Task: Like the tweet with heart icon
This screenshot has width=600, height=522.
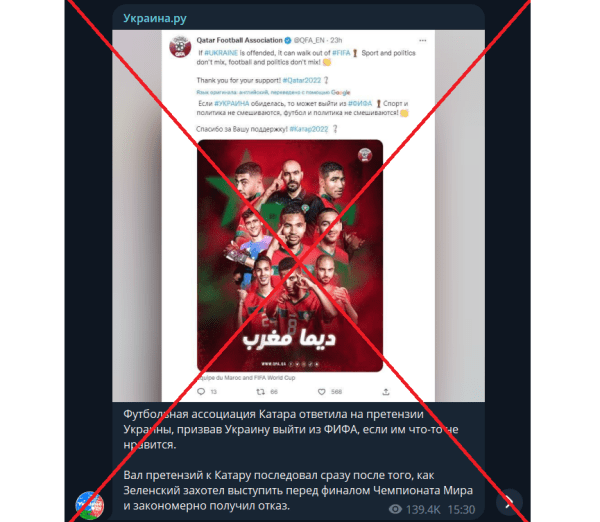Action: click(x=321, y=392)
